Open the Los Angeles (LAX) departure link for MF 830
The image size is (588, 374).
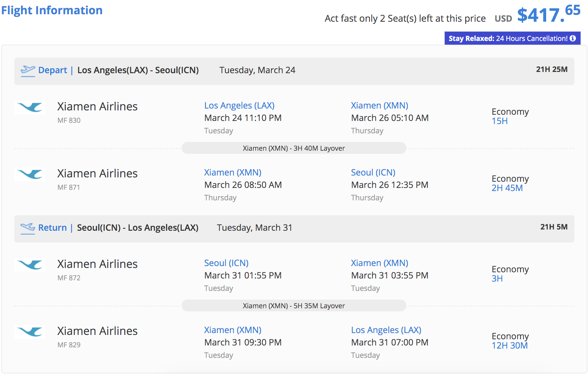point(239,105)
